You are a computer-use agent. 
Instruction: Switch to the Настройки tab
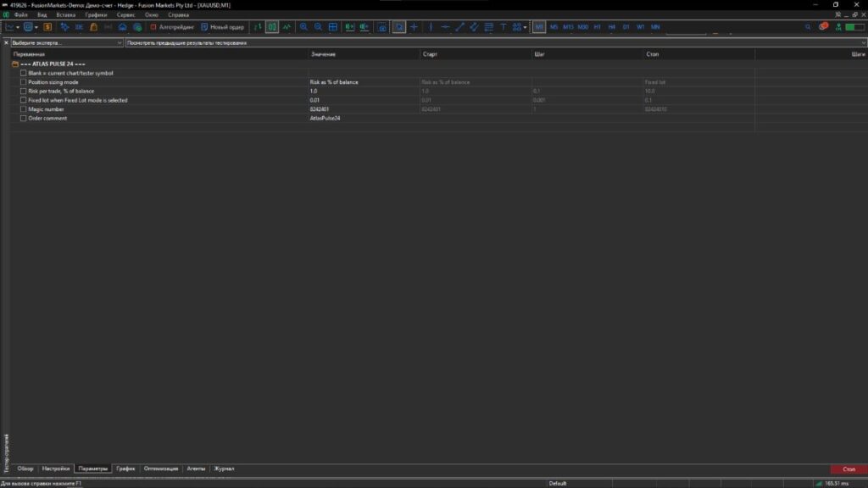tap(56, 469)
